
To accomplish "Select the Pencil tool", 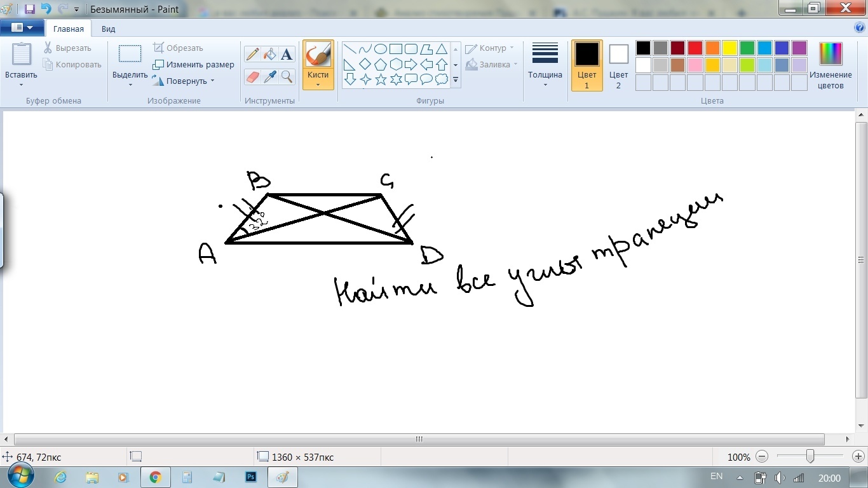I will [252, 55].
